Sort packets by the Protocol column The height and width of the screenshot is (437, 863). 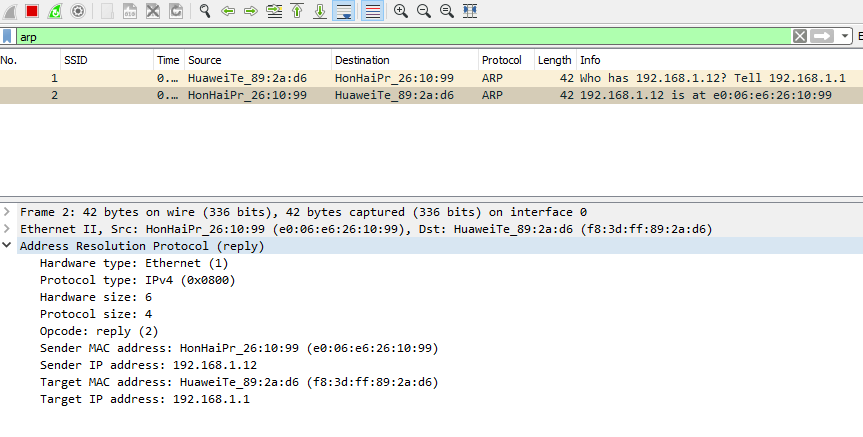[x=505, y=60]
